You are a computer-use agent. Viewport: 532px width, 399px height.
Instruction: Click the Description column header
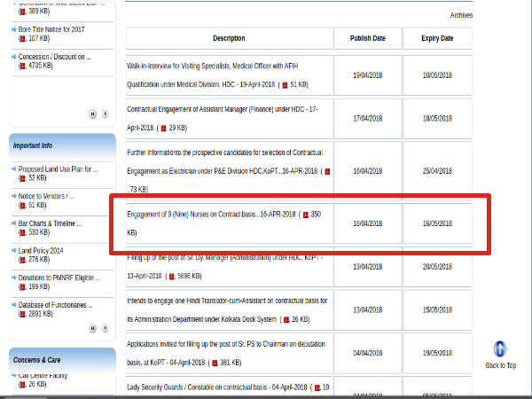[x=229, y=38]
